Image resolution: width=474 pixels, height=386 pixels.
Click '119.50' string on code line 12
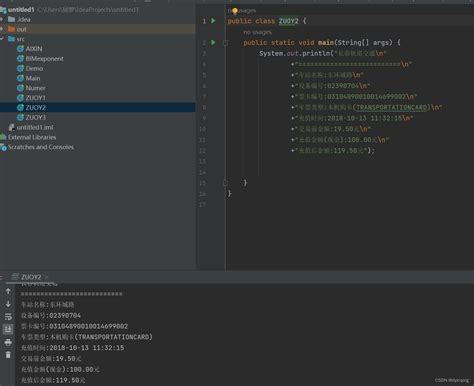tap(345, 150)
